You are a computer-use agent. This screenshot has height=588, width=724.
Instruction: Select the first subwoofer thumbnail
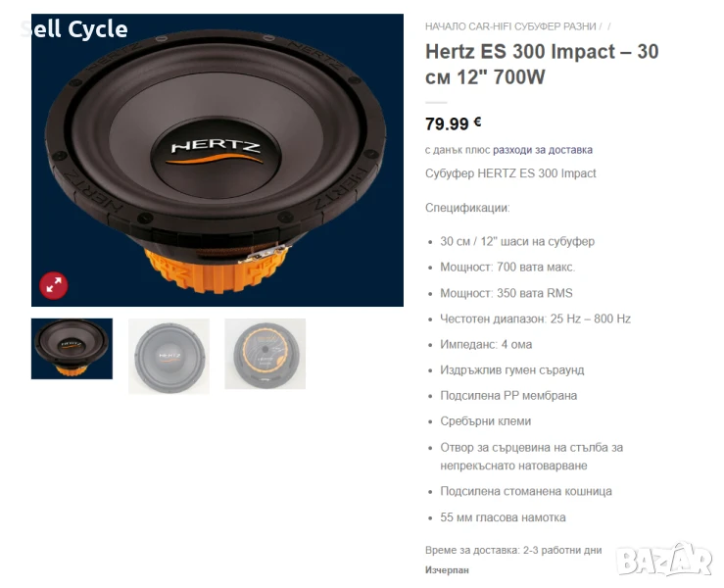[x=72, y=349]
